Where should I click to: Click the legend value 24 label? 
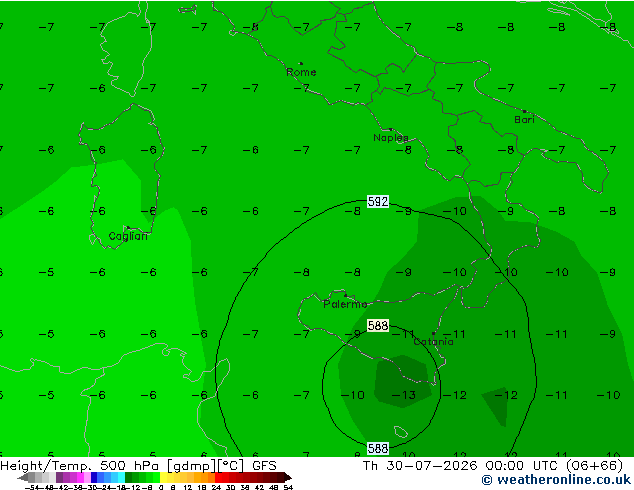(x=216, y=487)
